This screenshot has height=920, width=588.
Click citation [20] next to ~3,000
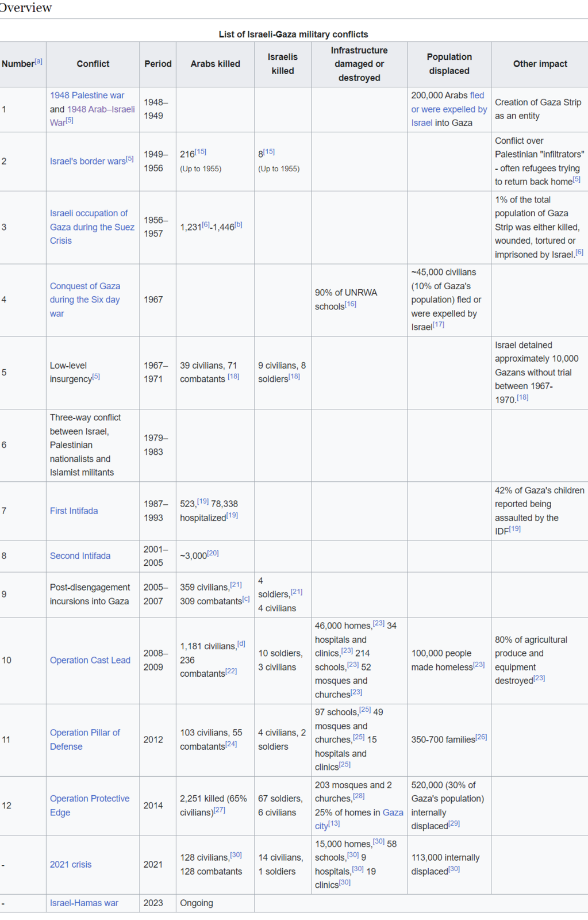point(213,553)
